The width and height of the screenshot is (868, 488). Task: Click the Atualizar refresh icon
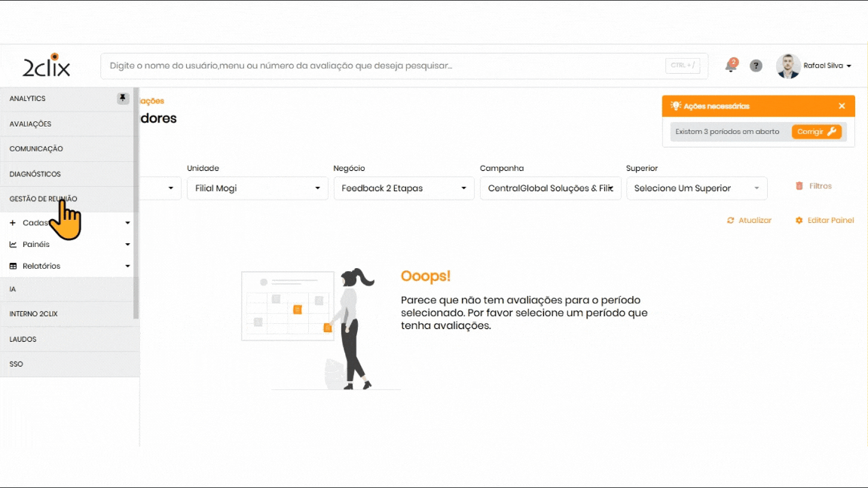[x=730, y=221]
